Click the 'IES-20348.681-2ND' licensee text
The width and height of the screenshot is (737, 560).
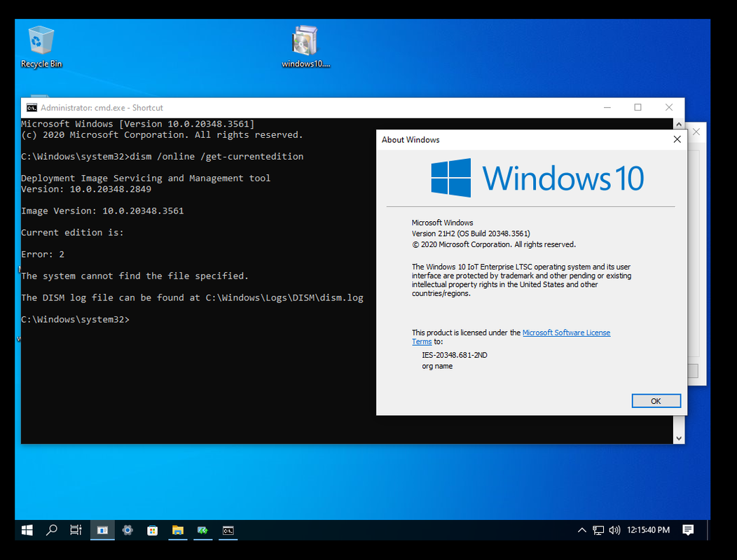point(455,355)
